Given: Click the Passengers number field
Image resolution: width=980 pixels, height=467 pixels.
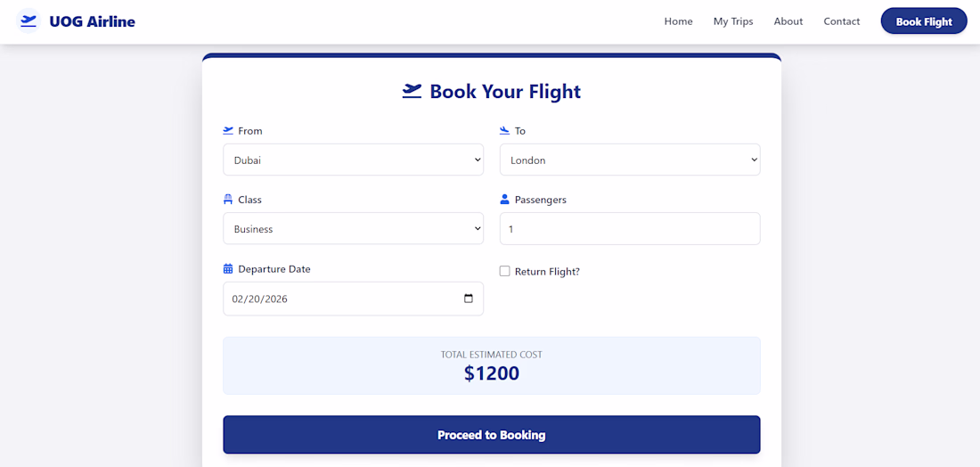Looking at the screenshot, I should [629, 229].
